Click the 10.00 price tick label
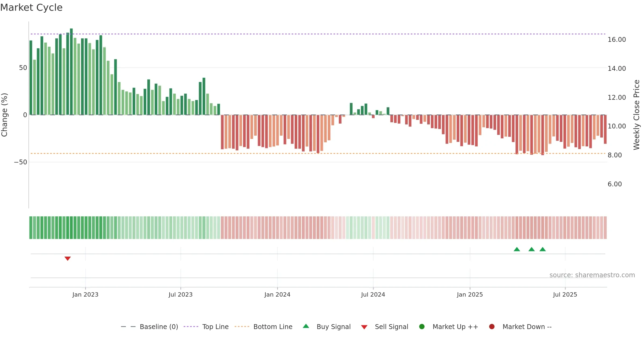The width and height of the screenshot is (644, 362). [x=617, y=126]
